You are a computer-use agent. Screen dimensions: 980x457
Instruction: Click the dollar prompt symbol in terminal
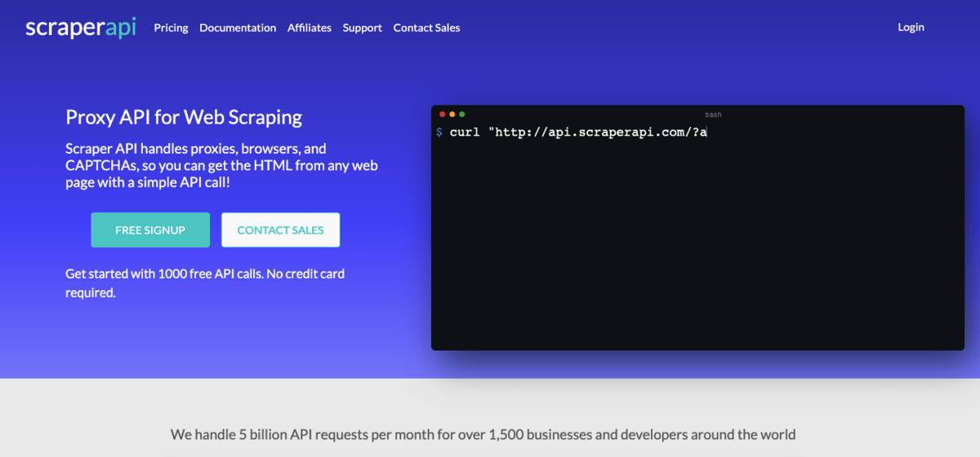click(x=439, y=132)
